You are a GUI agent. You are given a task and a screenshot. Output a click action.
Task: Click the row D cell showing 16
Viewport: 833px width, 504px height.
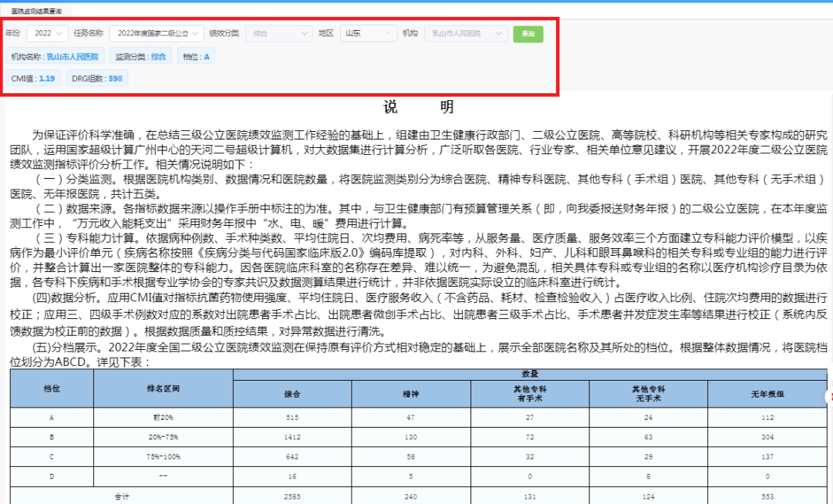292,476
